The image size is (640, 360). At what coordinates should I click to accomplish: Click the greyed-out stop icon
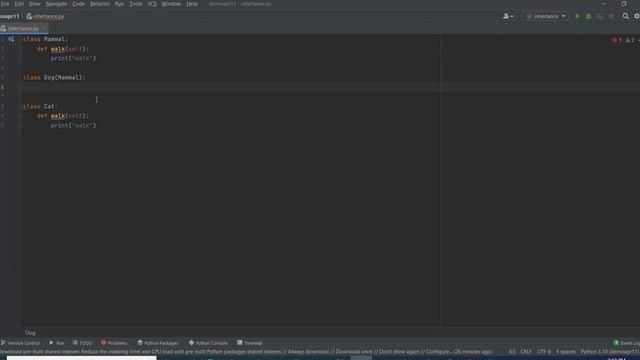pos(611,16)
